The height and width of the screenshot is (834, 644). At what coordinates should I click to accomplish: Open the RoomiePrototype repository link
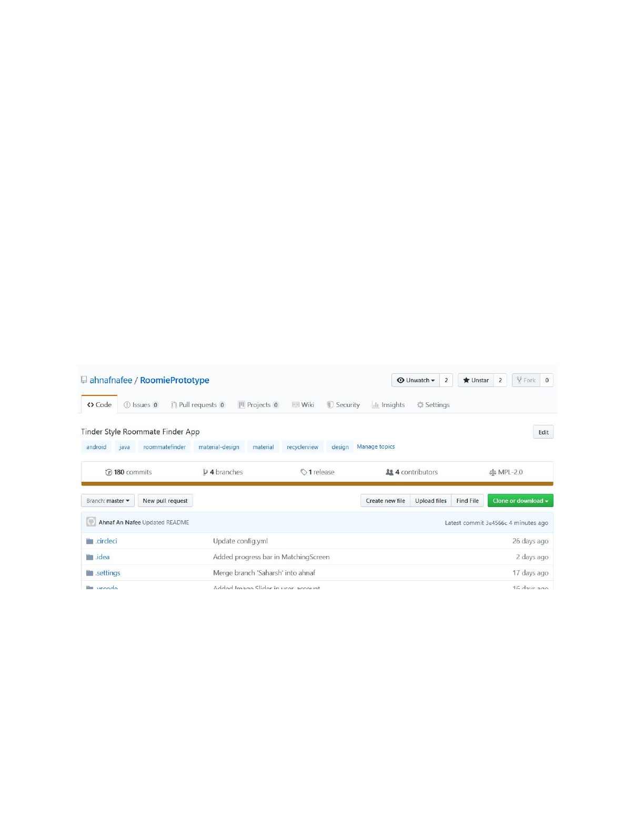175,380
